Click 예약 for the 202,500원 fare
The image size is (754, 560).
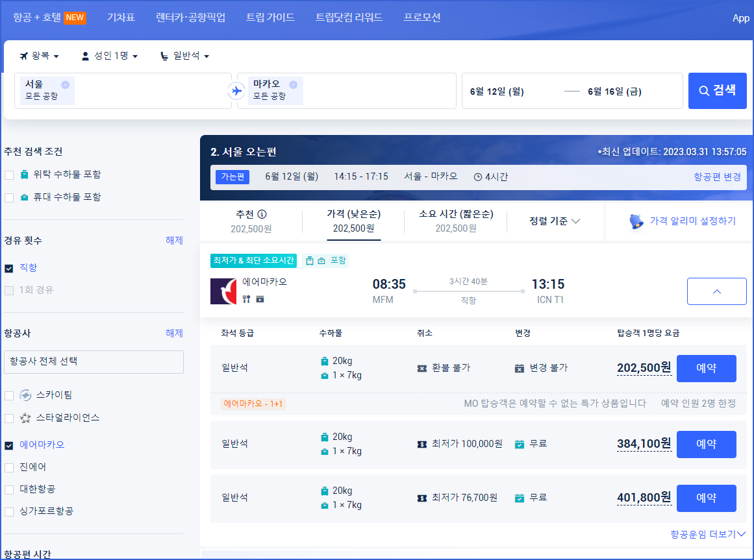click(706, 369)
